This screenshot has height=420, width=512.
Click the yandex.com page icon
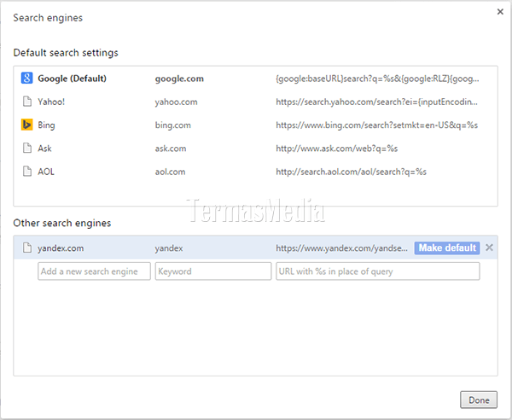[27, 248]
